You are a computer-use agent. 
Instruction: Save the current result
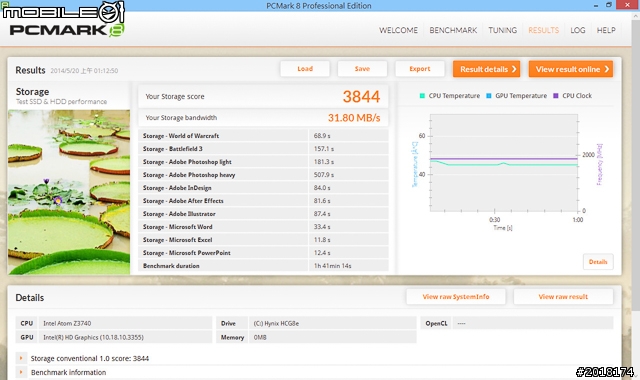(x=362, y=69)
